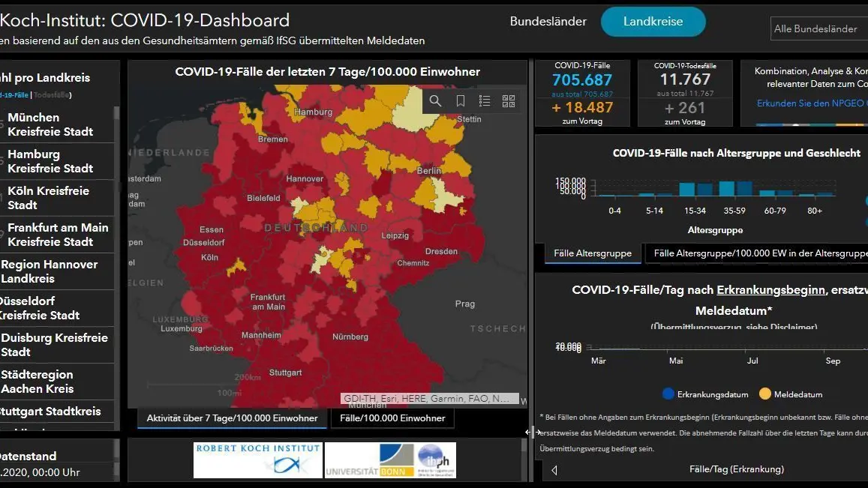Image resolution: width=868 pixels, height=488 pixels.
Task: Click the Erkrankungsbeginn underlined link
Action: (x=770, y=290)
